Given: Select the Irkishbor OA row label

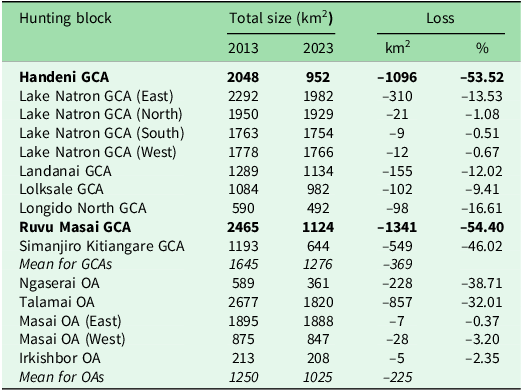Looking at the screenshot, I should (60, 358).
